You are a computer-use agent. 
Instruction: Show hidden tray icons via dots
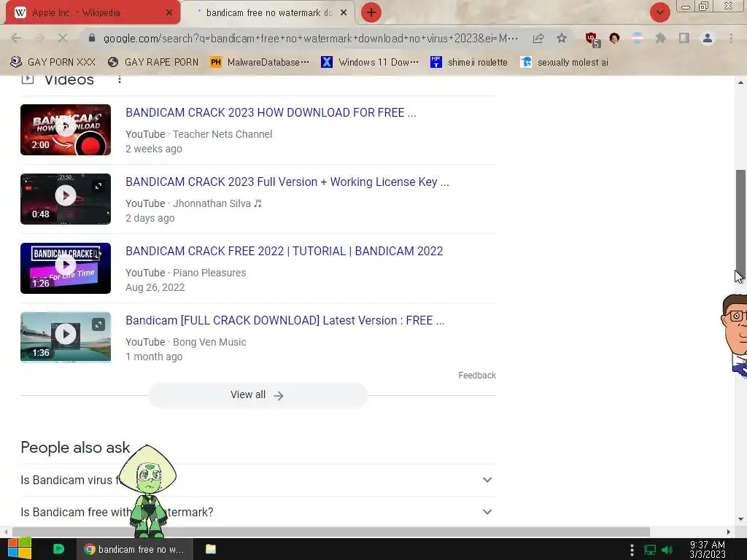click(x=632, y=550)
